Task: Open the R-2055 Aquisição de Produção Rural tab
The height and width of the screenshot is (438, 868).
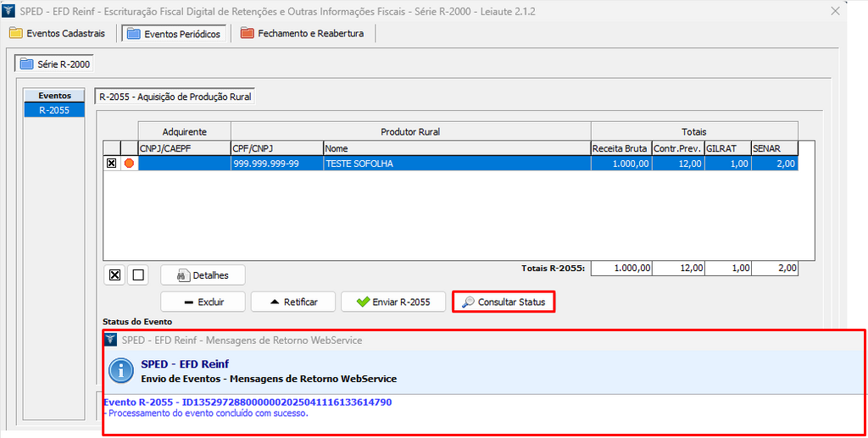Action: (x=175, y=97)
